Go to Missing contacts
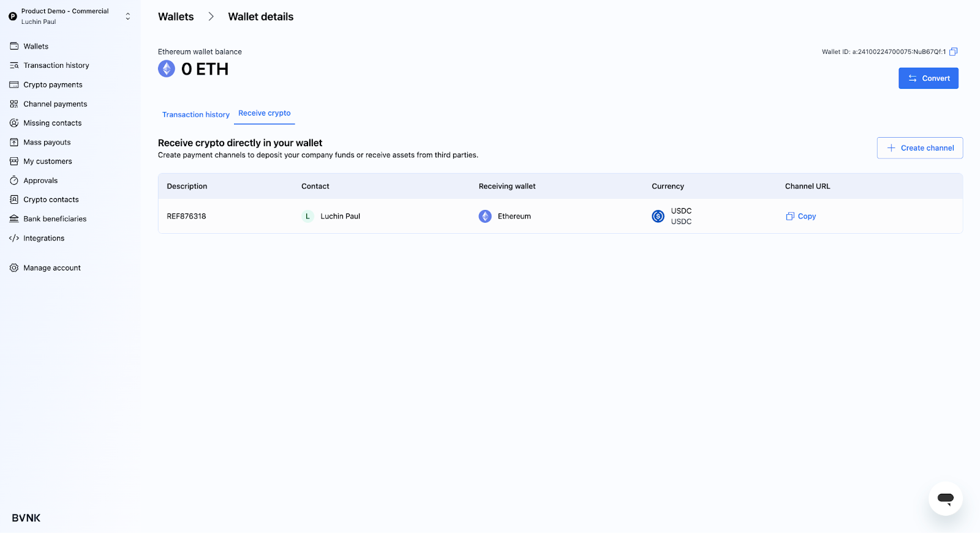The image size is (980, 533). [52, 123]
